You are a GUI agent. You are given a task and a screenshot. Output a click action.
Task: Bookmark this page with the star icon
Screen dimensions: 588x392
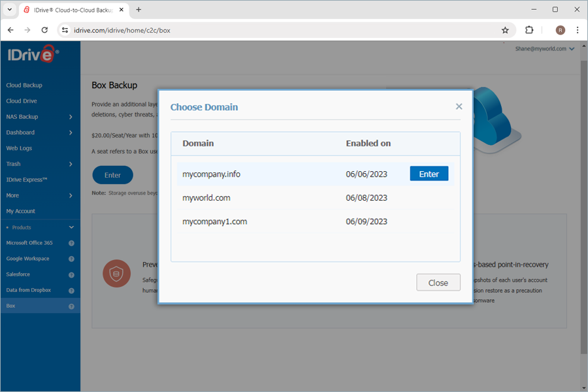(505, 30)
